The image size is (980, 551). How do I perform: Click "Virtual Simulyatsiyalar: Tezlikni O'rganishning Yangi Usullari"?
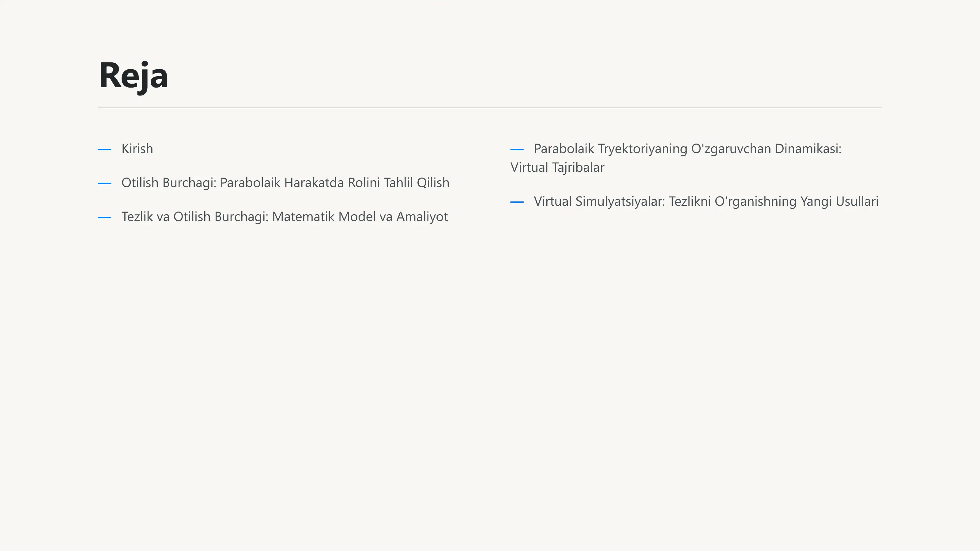coord(706,201)
